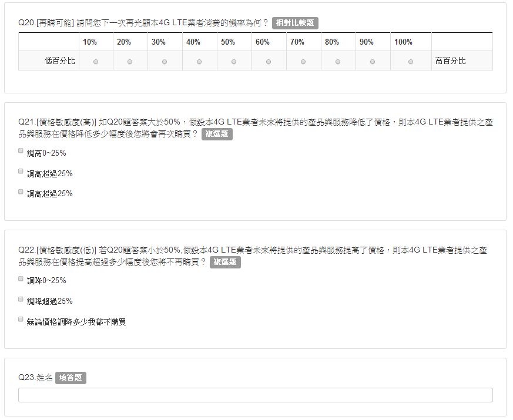
Task: Choose the 30% radio option in Q20
Action: pos(165,62)
